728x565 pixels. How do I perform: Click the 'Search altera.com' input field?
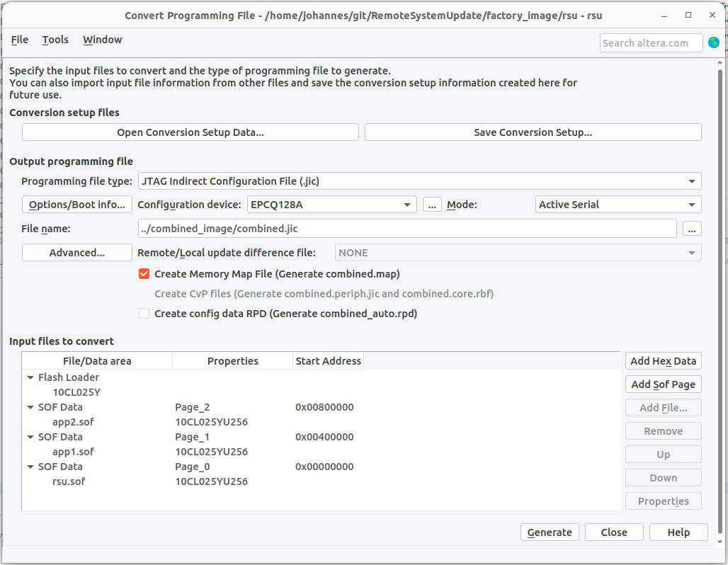point(650,42)
